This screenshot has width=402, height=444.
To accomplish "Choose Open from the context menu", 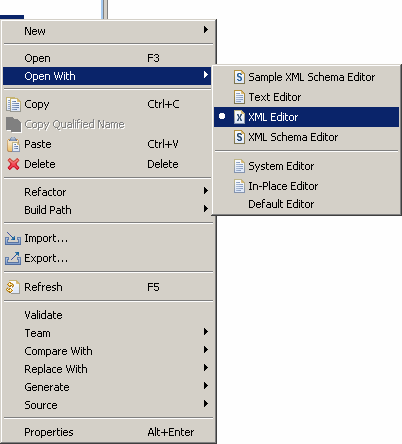I will click(108, 58).
